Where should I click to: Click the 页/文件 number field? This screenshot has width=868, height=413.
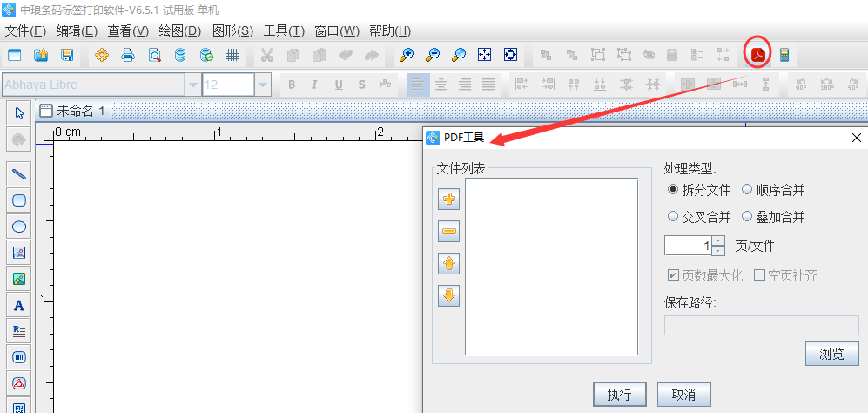(x=688, y=246)
